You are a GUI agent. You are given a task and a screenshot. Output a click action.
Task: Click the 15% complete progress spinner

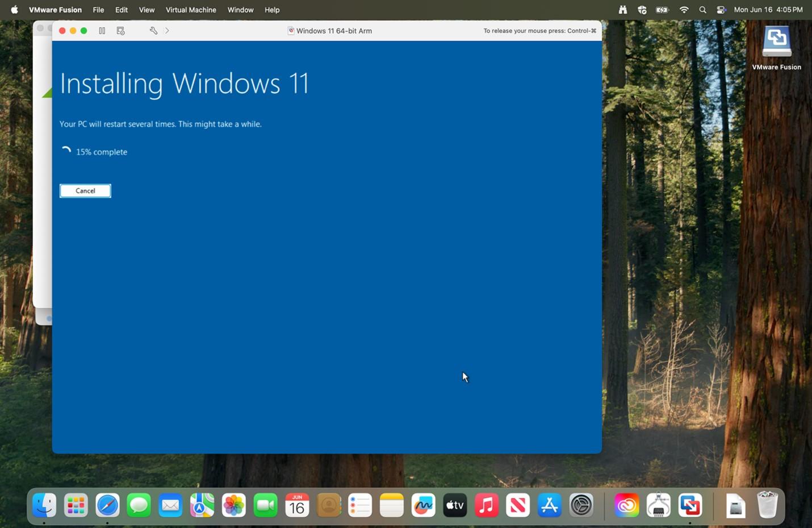click(66, 152)
